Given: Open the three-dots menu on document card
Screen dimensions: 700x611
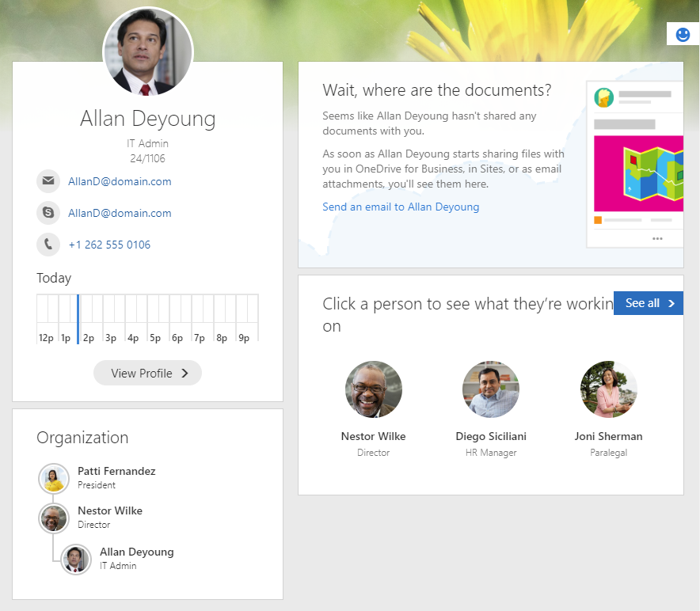Looking at the screenshot, I should 657,238.
